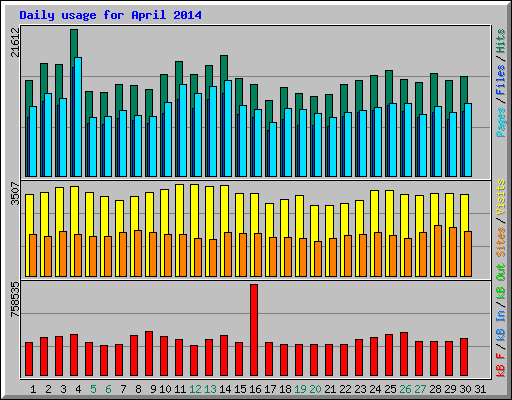Click green weekend day label 12
This screenshot has width=512, height=400.
[195, 389]
